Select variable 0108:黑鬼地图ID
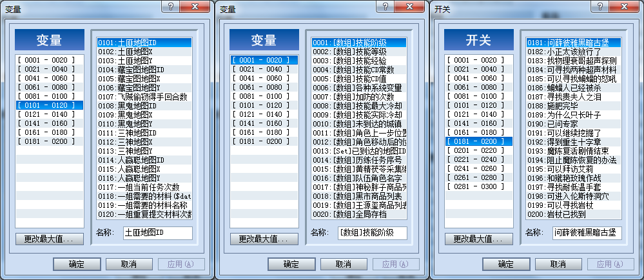The height and width of the screenshot is (280, 644). coord(144,106)
